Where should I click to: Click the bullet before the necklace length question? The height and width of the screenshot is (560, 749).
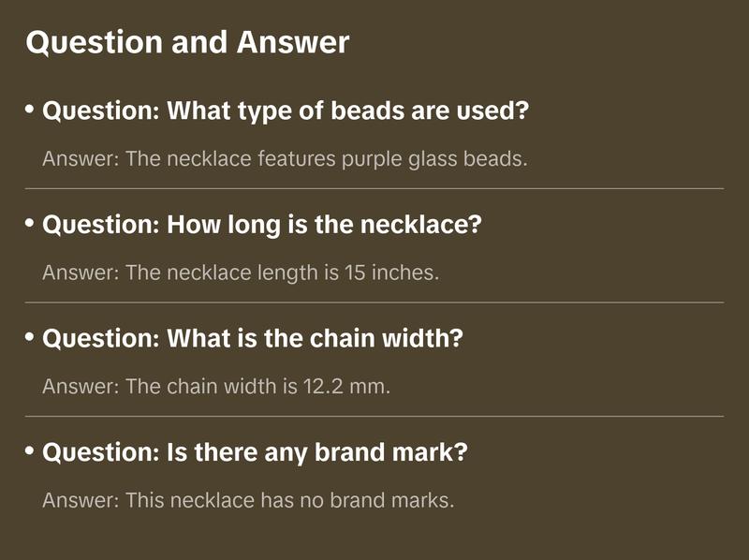pos(30,225)
